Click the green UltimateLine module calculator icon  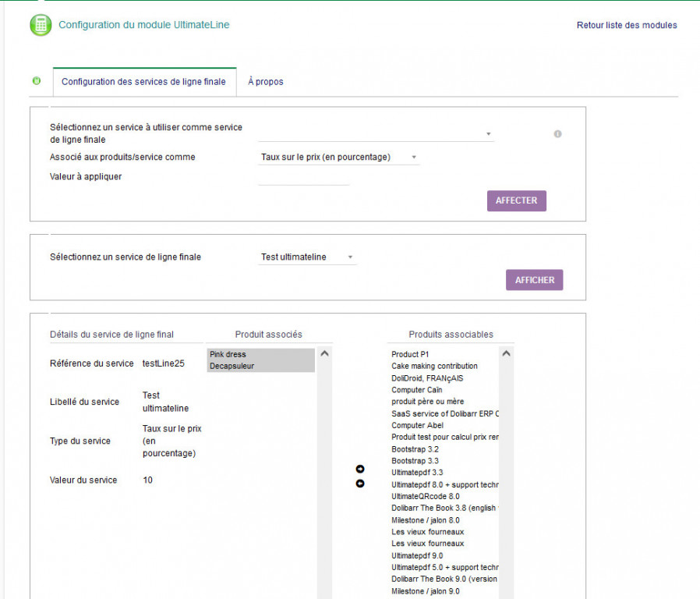41,25
